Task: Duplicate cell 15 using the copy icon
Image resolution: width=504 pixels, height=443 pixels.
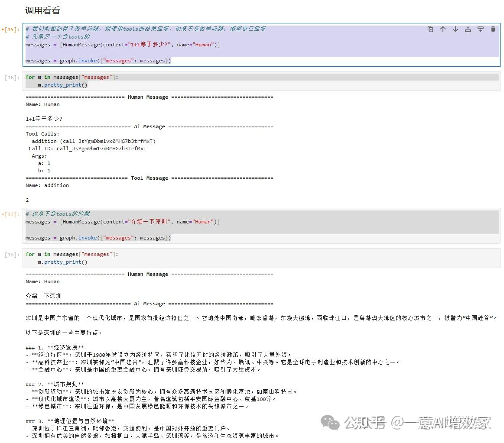Action: point(430,29)
